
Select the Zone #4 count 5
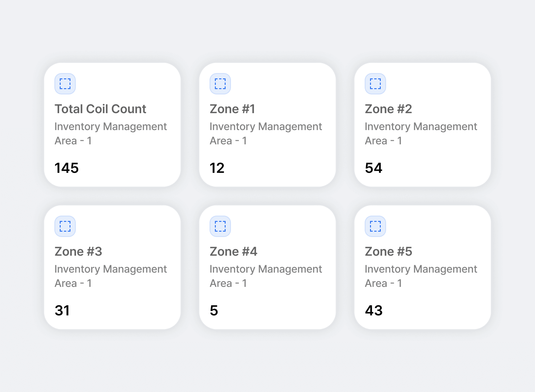coord(214,311)
